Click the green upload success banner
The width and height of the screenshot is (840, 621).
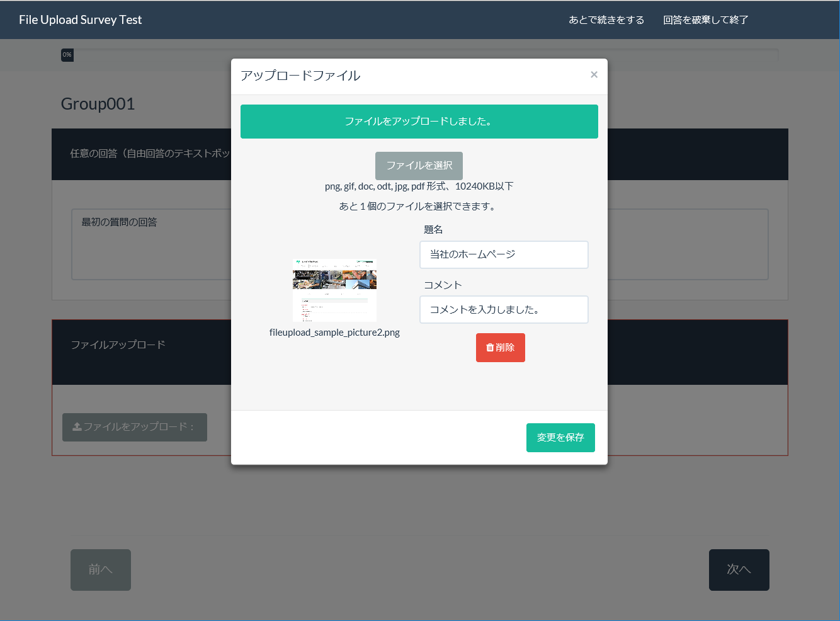coord(419,122)
